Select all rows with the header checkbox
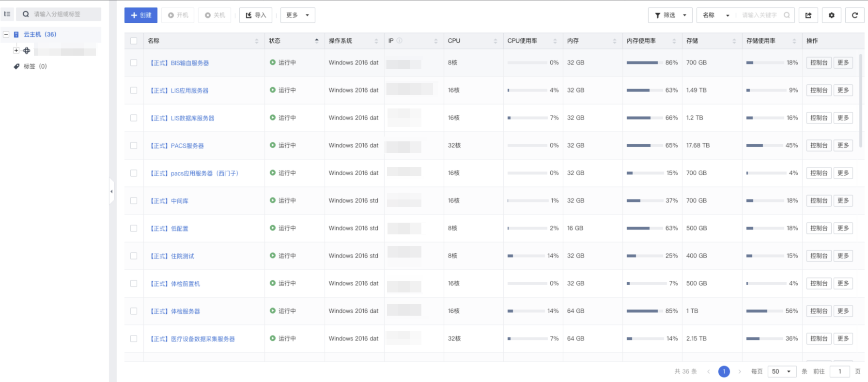This screenshot has height=382, width=868. pos(134,41)
